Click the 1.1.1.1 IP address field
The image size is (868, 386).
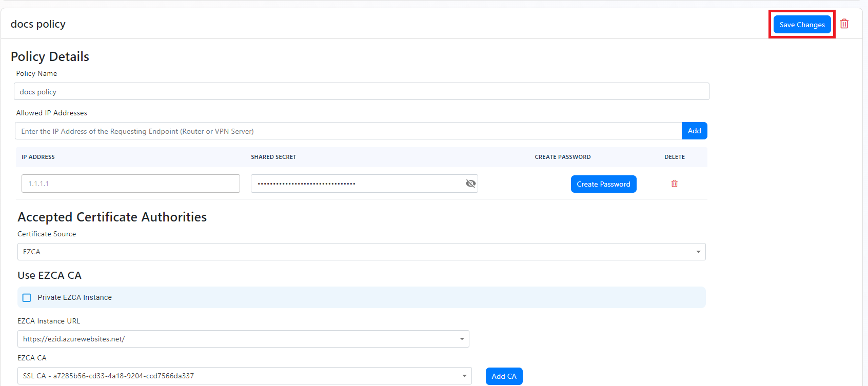131,184
